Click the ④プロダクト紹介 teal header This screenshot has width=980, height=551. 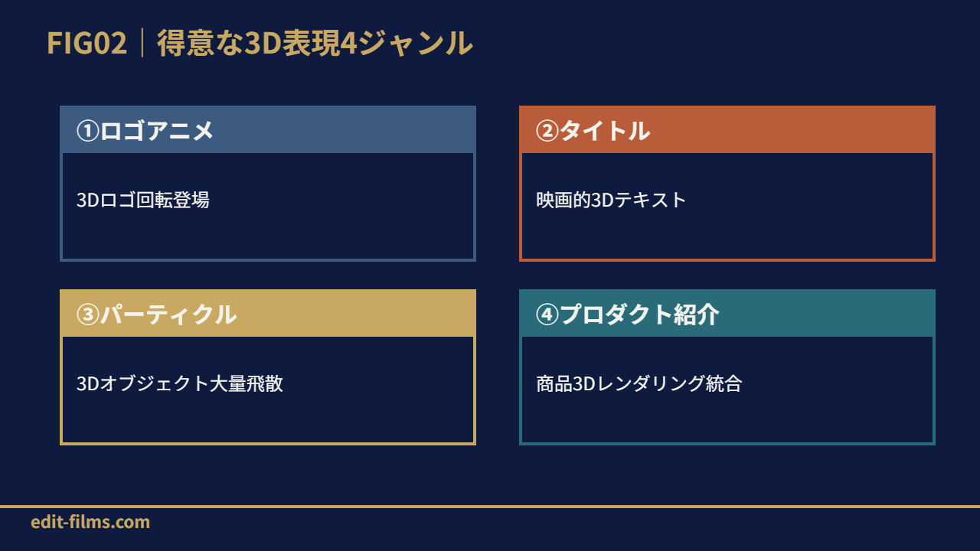(x=727, y=314)
